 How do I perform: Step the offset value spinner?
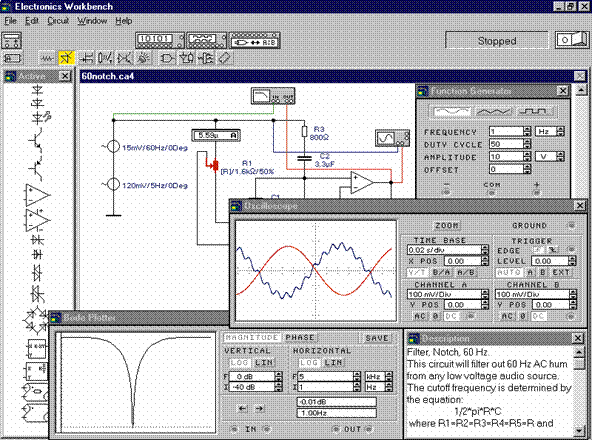tap(527, 169)
